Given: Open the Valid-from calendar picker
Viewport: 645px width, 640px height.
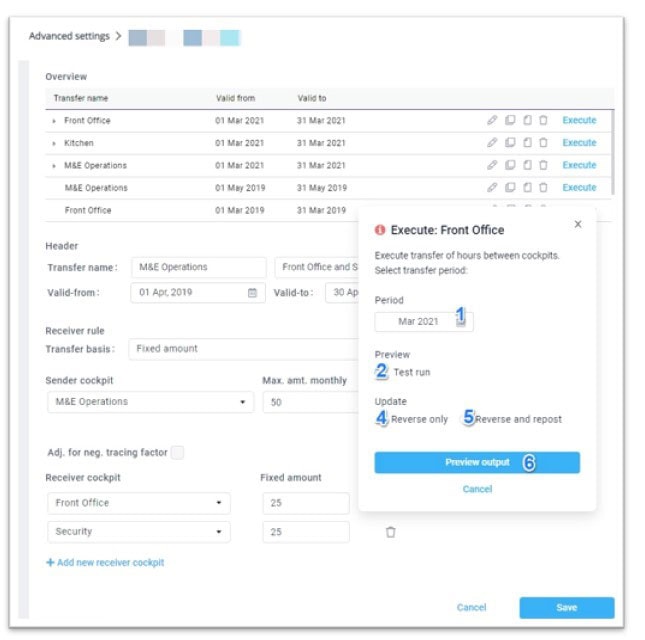Looking at the screenshot, I should pos(252,293).
